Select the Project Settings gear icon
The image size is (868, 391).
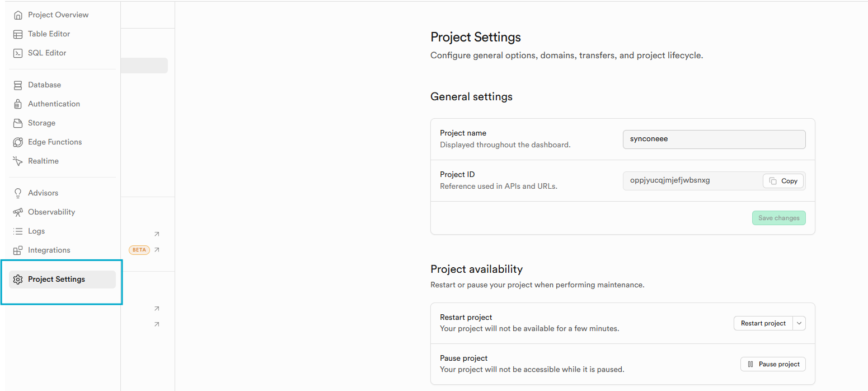click(18, 279)
